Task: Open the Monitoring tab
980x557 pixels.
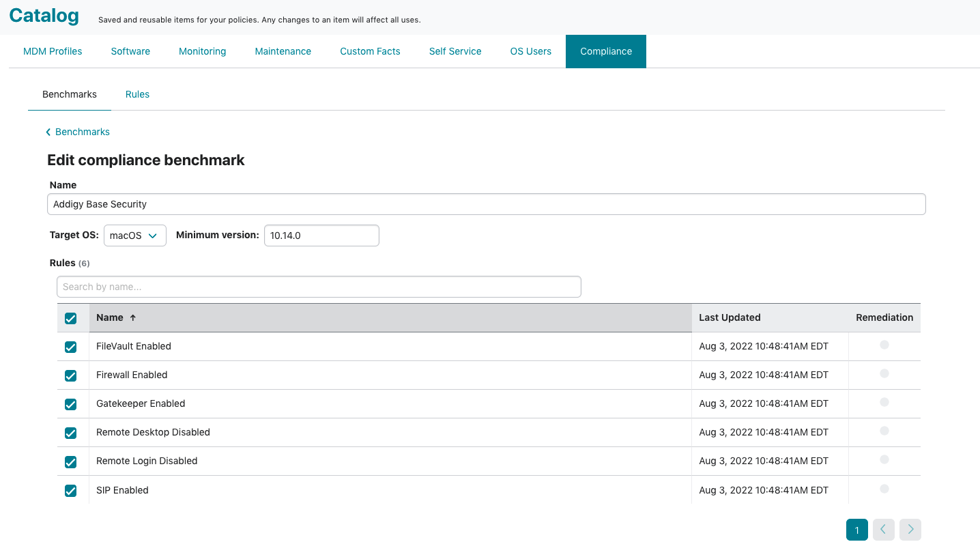Action: click(203, 51)
